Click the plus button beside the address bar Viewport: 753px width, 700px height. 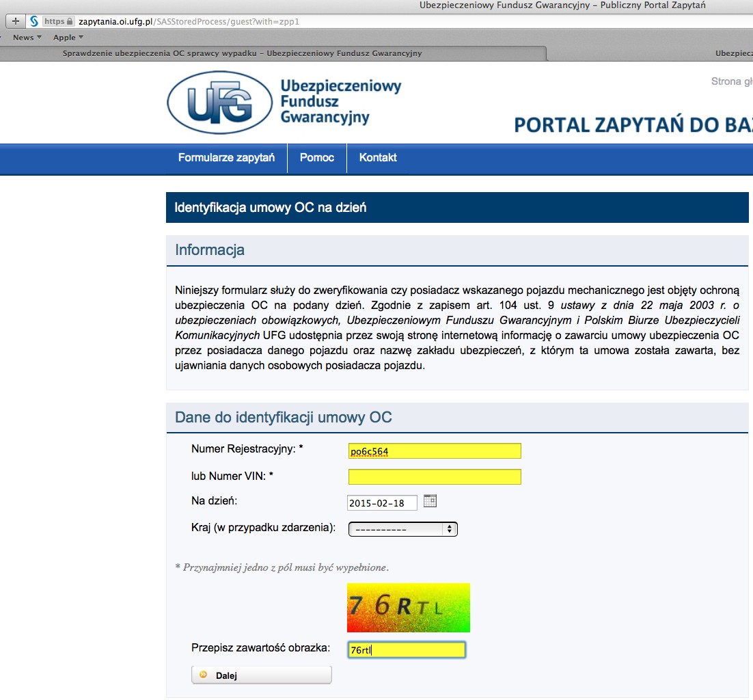[16, 21]
